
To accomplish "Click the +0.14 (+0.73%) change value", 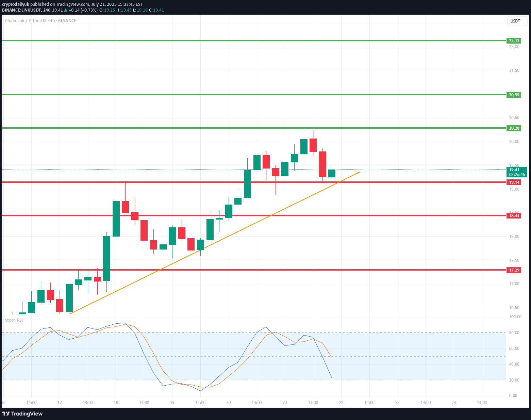I will (83, 10).
